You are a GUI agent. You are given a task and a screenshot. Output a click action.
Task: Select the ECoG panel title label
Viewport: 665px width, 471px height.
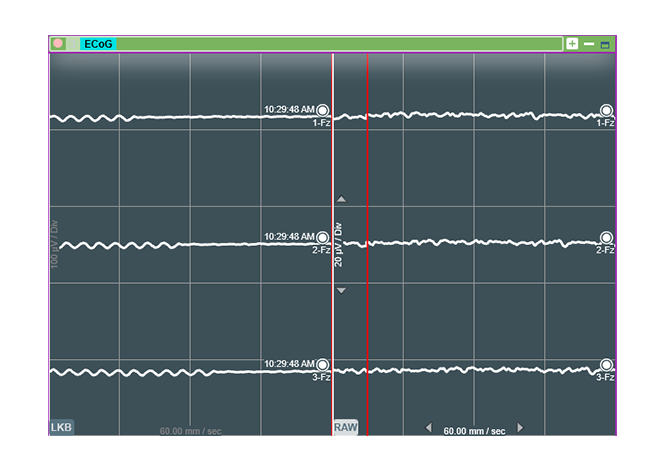tap(98, 44)
